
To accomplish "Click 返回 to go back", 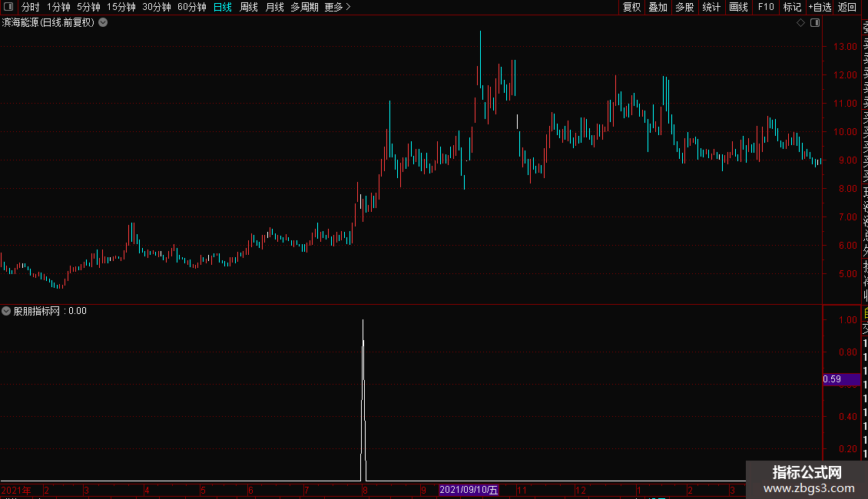I will click(x=847, y=7).
